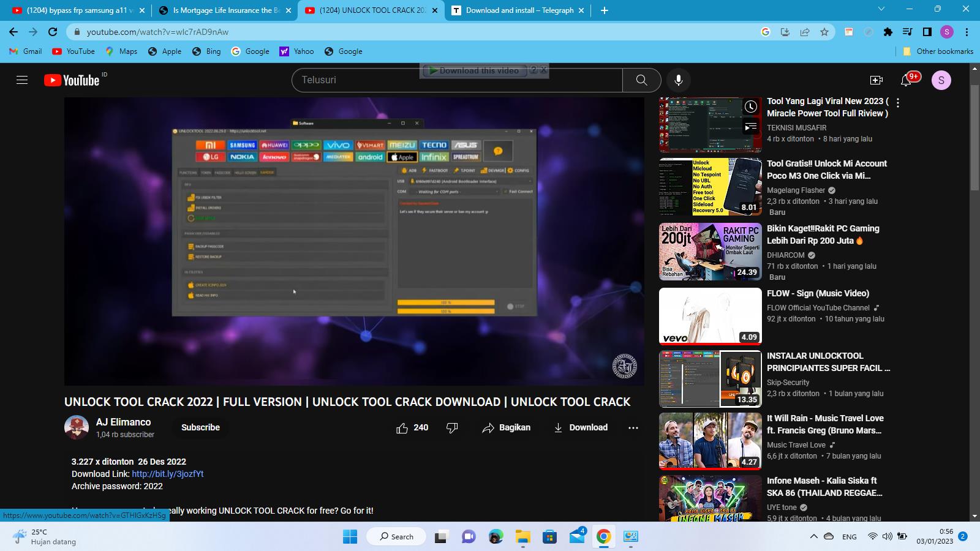
Task: Bookmark this page with star icon
Action: 824,32
